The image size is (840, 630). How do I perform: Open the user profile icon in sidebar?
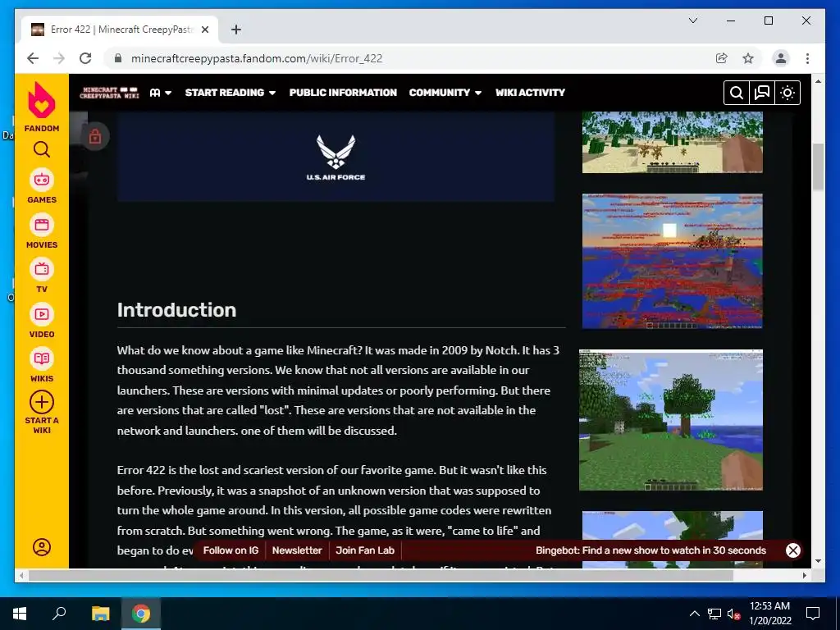click(x=42, y=547)
